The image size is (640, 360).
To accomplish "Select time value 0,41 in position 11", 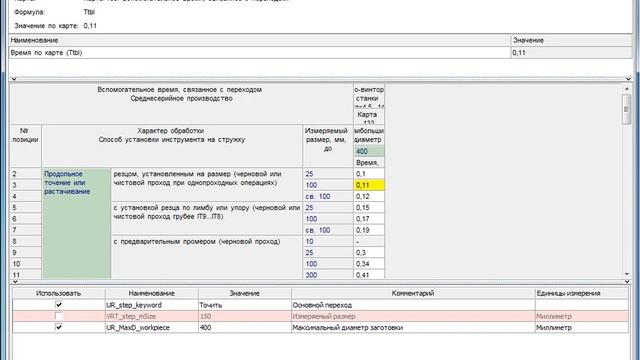I will [369, 275].
